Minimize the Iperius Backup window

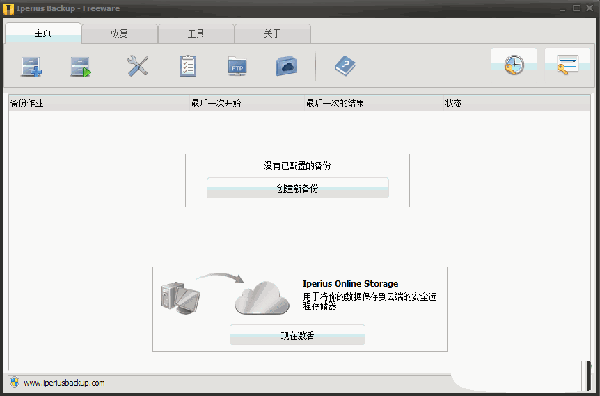click(x=562, y=8)
